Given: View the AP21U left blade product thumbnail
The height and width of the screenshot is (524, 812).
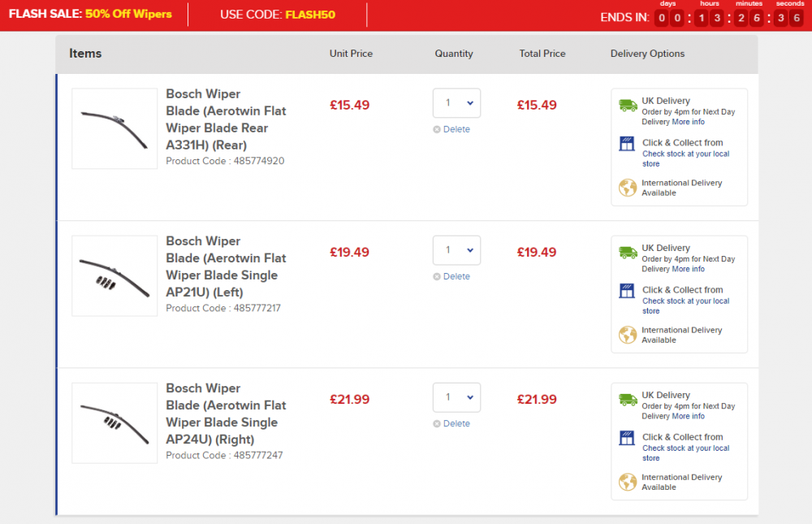Looking at the screenshot, I should click(x=114, y=275).
